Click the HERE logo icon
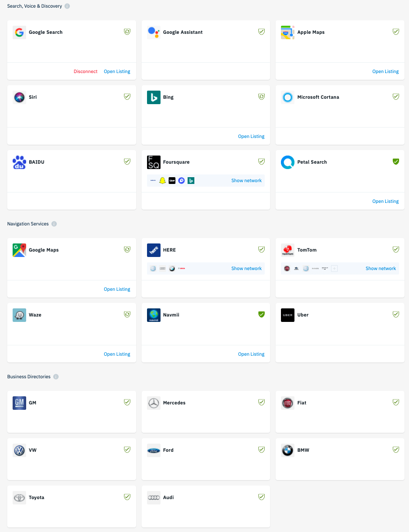Image resolution: width=409 pixels, height=532 pixels. pyautogui.click(x=154, y=250)
